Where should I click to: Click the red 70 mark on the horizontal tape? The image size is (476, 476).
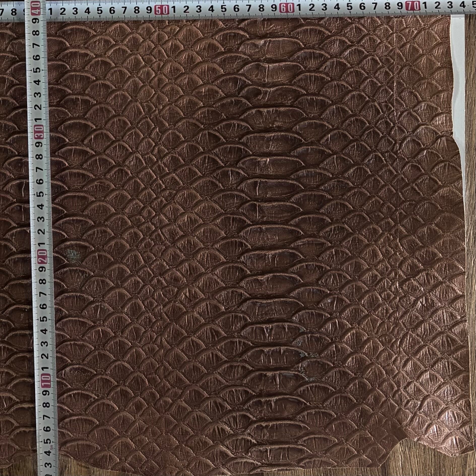(x=413, y=6)
